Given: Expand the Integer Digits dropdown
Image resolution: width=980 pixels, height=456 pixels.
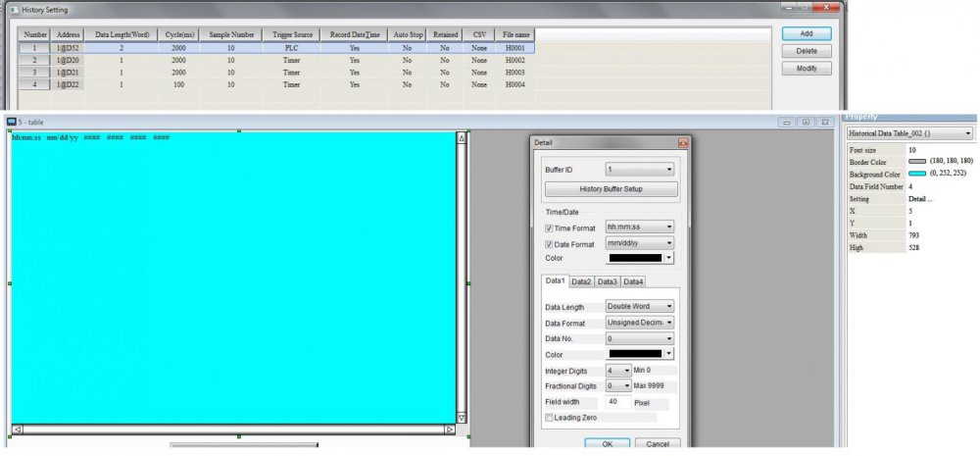Looking at the screenshot, I should [x=617, y=371].
